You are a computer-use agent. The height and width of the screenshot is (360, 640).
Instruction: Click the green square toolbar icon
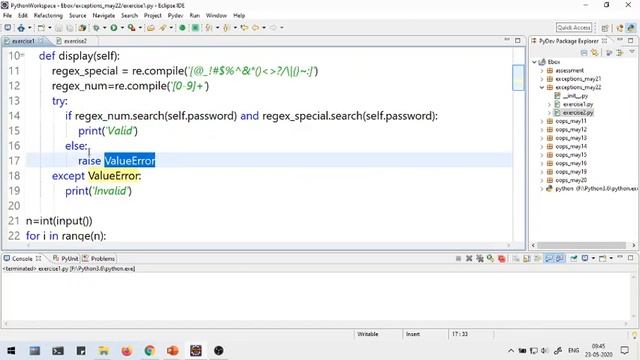196,28
